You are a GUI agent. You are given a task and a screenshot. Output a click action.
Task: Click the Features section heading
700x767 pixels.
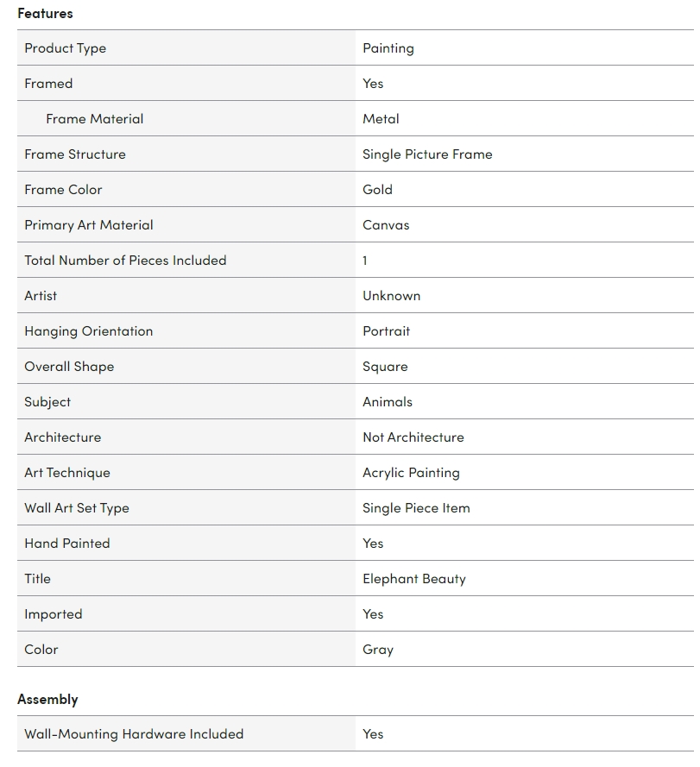click(x=45, y=14)
